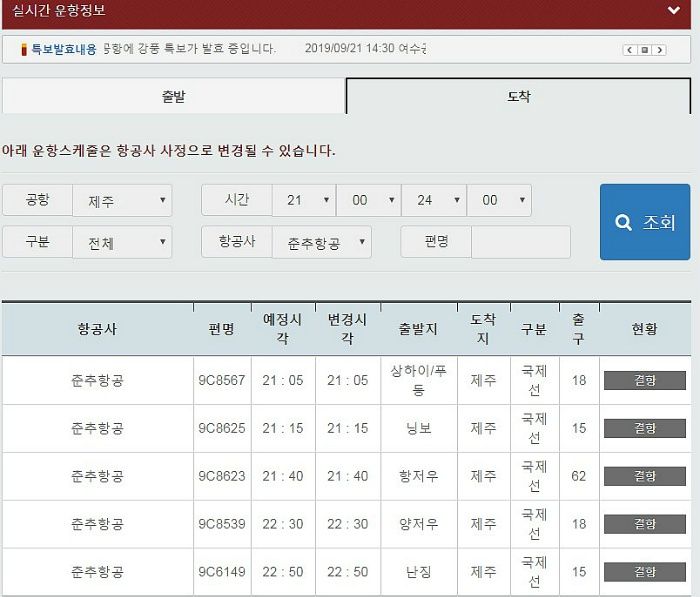Collapse the 실시간 운항정보 header chevron
Image resolution: width=700 pixels, height=597 pixels.
(x=674, y=10)
